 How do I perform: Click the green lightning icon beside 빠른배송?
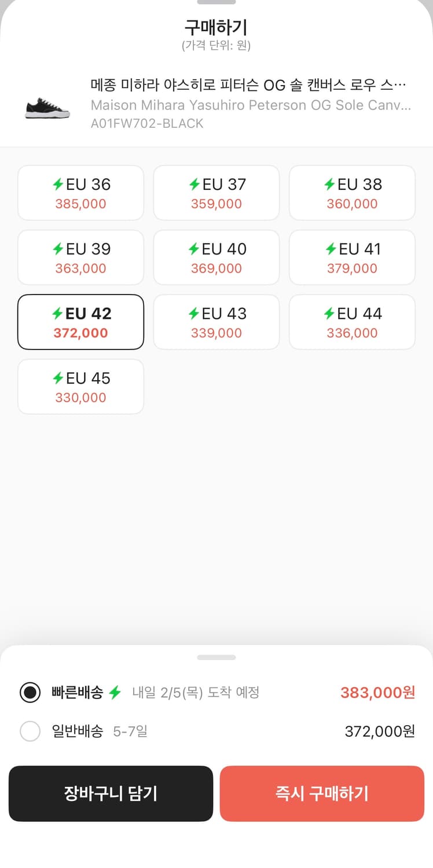point(115,692)
